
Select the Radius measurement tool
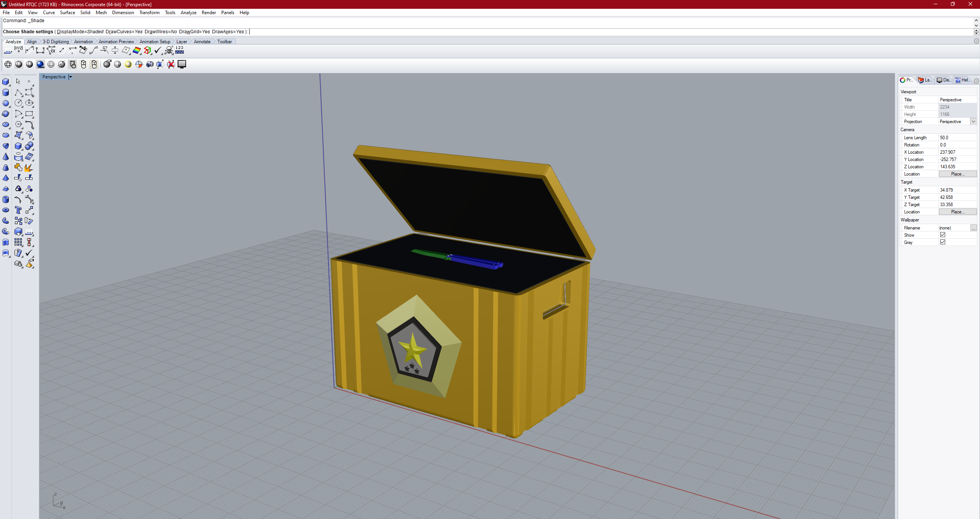pyautogui.click(x=72, y=50)
